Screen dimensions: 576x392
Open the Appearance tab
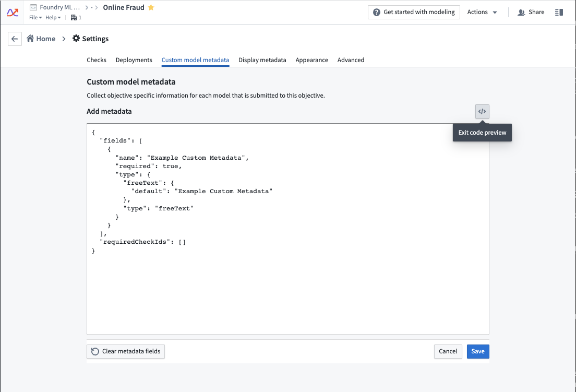(312, 60)
